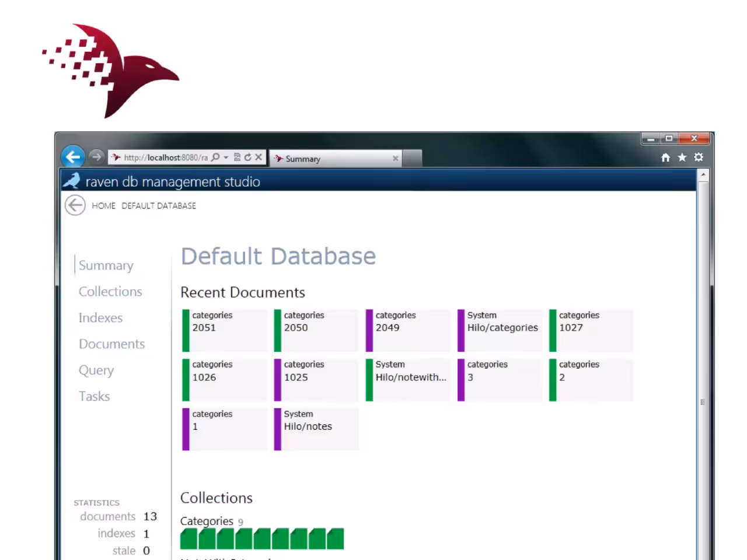This screenshot has width=747, height=560.
Task: Open the Hilo/categories system document
Action: coord(500,330)
